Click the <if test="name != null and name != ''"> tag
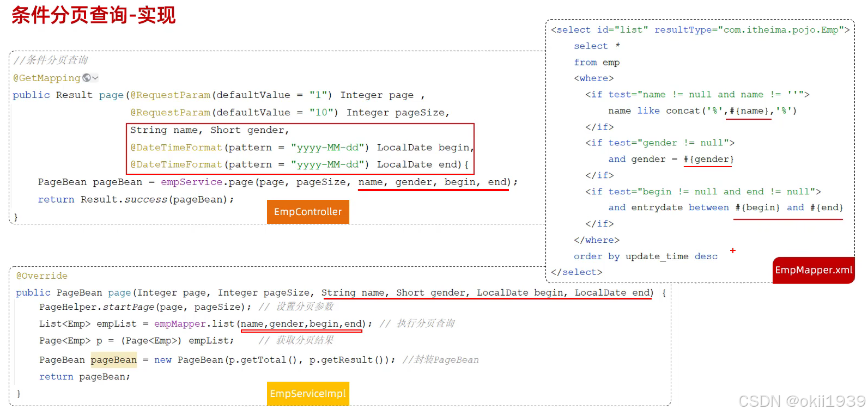Viewport: 868px width, 416px height. (x=697, y=95)
